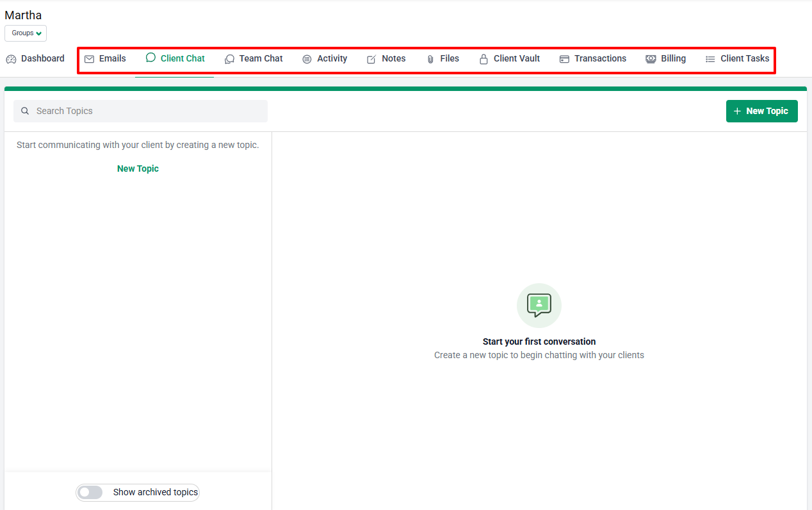Enable the Show archived topics switch
This screenshot has width=812, height=510.
point(90,492)
